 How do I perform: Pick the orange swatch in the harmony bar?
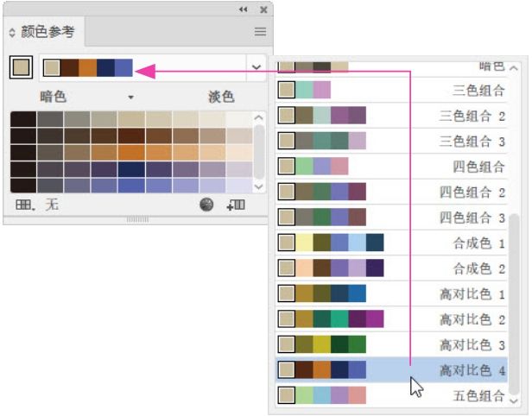[87, 67]
